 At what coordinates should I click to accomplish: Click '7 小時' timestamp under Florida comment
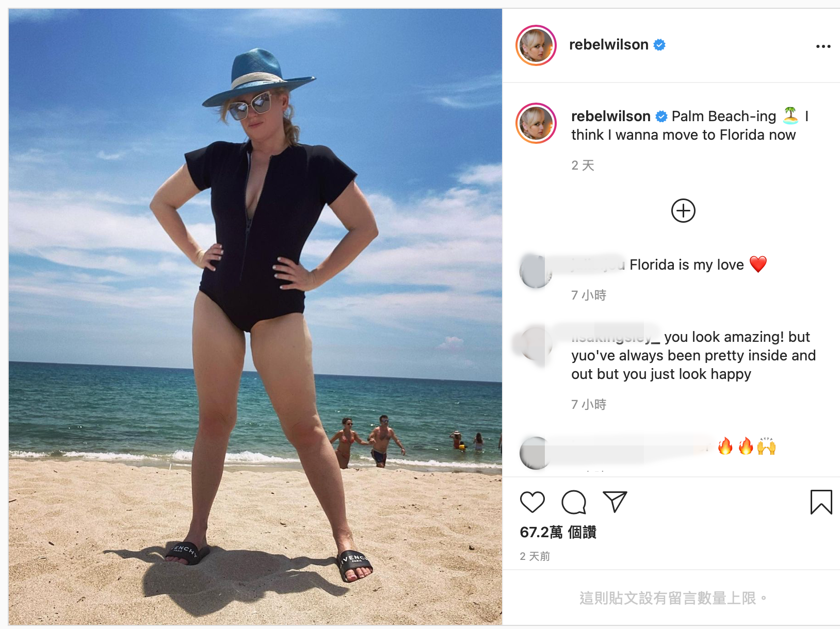[x=589, y=295]
